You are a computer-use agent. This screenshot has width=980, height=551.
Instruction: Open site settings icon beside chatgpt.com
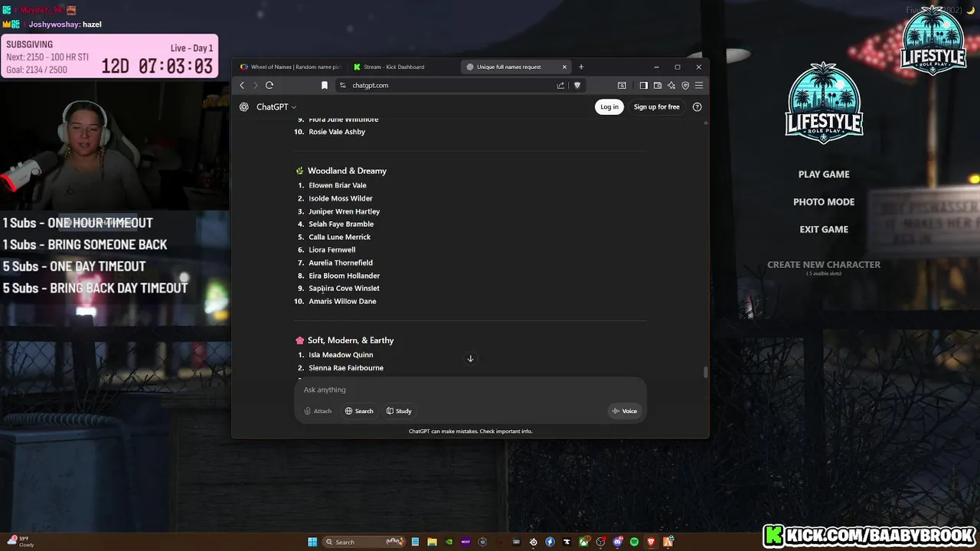click(342, 85)
